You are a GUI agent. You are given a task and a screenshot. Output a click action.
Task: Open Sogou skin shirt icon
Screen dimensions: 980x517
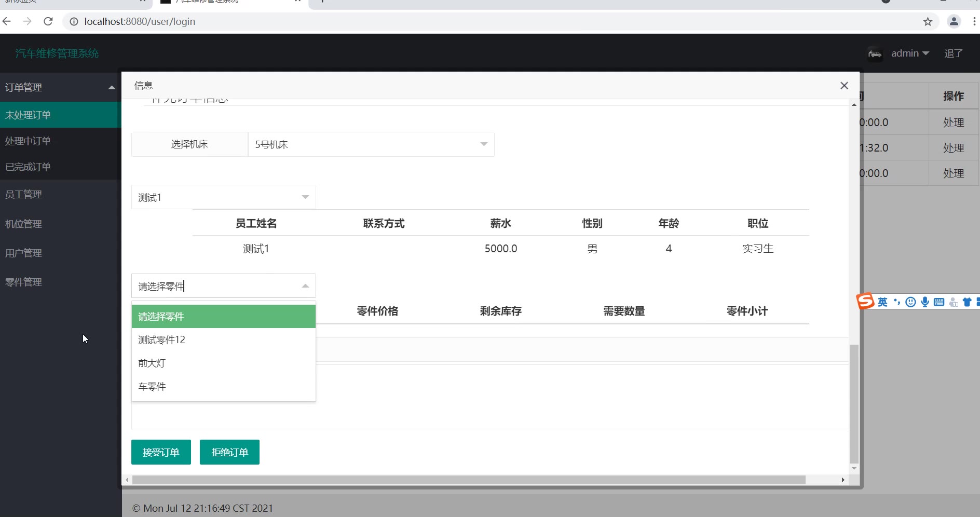[x=967, y=302]
